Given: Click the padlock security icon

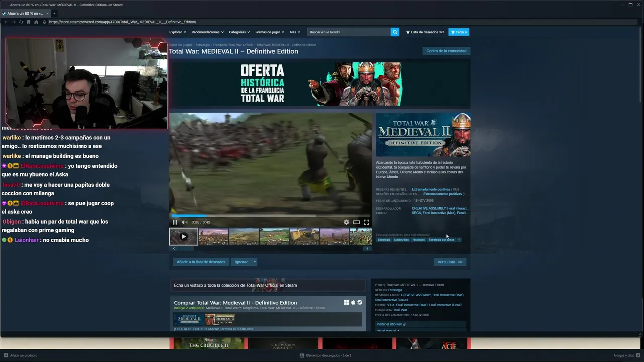Looking at the screenshot, I should (44, 22).
